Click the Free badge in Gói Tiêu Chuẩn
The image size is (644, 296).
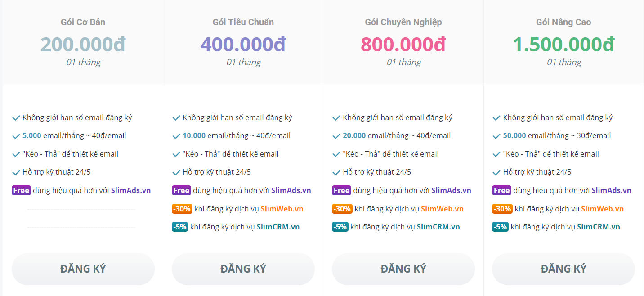point(181,190)
